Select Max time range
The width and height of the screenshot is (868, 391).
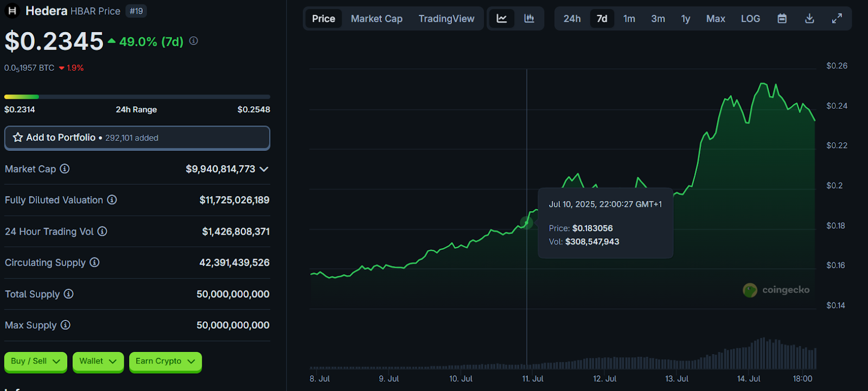[716, 18]
